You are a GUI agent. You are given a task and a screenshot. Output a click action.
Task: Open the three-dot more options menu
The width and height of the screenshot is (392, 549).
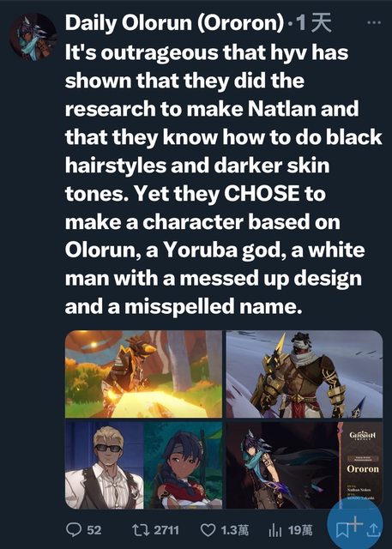(x=374, y=23)
